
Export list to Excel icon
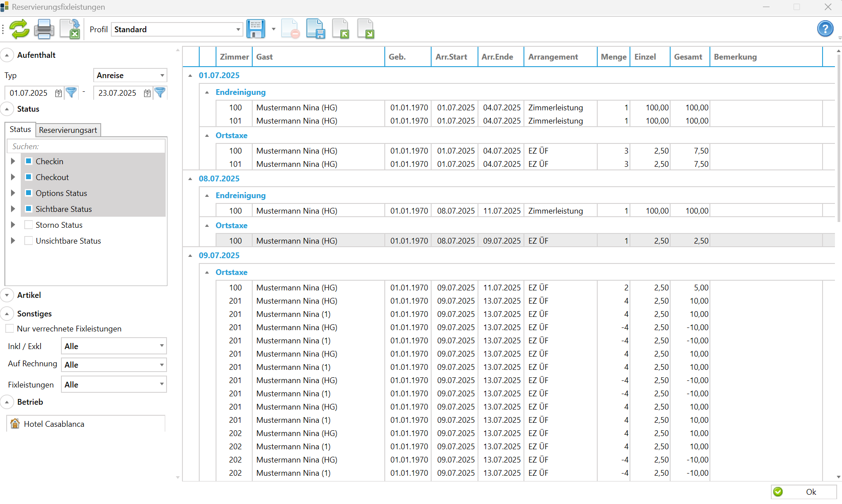point(70,29)
